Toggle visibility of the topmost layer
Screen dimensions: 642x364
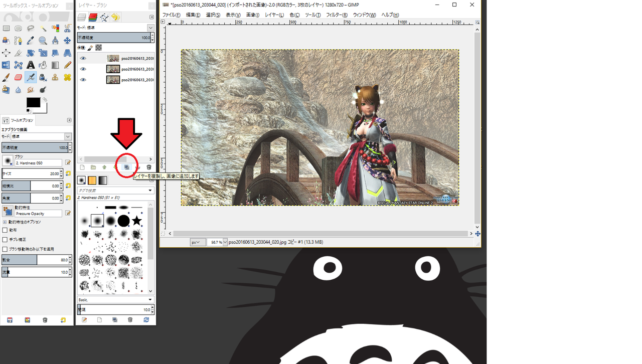tap(83, 58)
